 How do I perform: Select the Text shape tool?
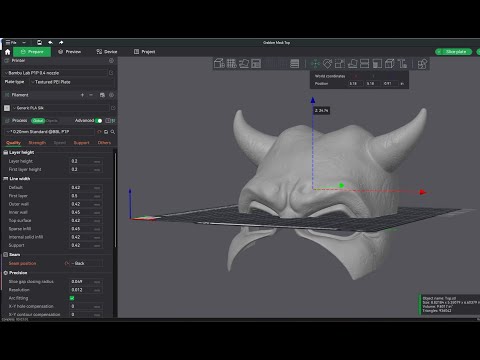402,64
